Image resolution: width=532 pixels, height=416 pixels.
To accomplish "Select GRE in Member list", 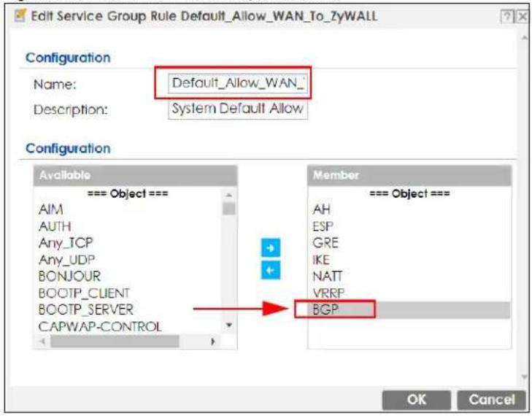I will point(325,242).
